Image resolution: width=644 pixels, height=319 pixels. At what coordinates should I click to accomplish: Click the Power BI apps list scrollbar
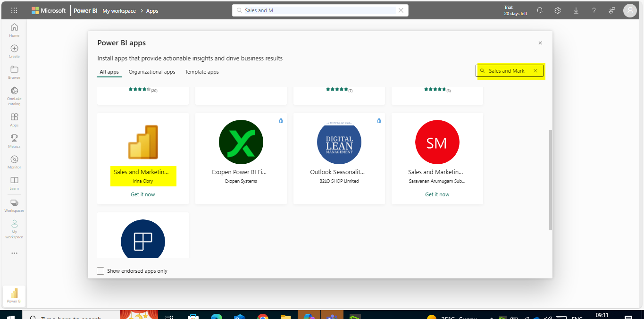click(x=551, y=180)
